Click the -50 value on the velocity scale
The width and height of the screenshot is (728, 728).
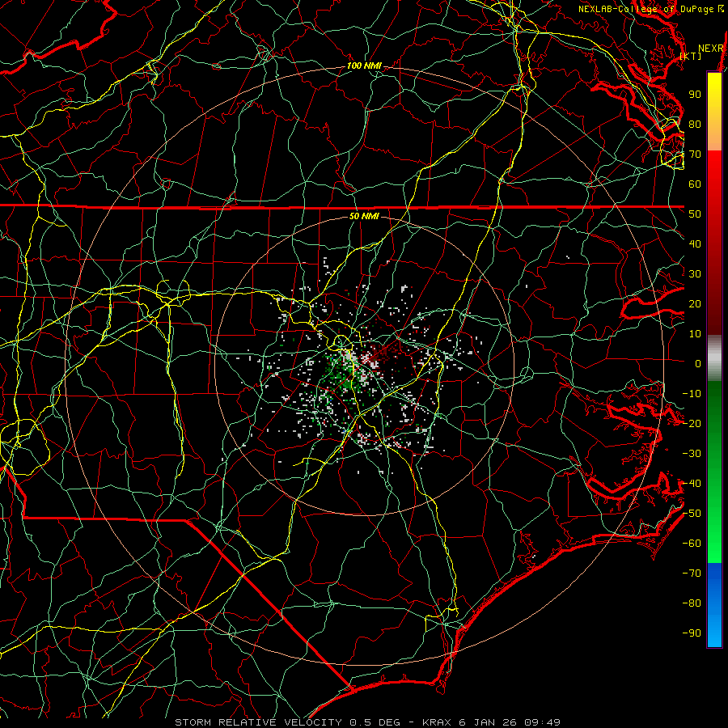point(692,514)
